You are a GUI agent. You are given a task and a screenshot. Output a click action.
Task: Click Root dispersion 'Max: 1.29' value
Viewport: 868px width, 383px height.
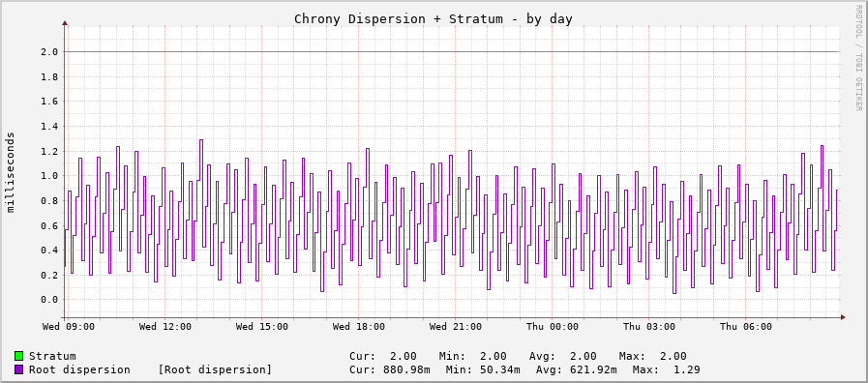[666, 369]
